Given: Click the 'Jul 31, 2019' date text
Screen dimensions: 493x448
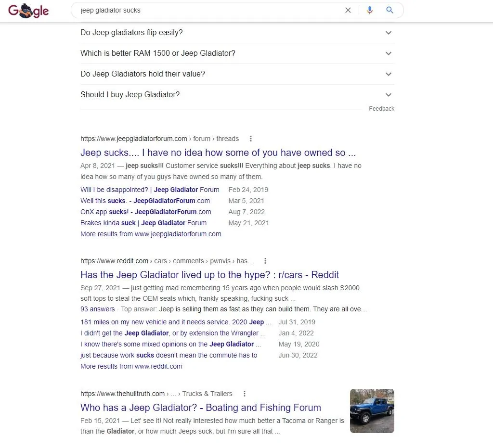Looking at the screenshot, I should click(297, 322).
